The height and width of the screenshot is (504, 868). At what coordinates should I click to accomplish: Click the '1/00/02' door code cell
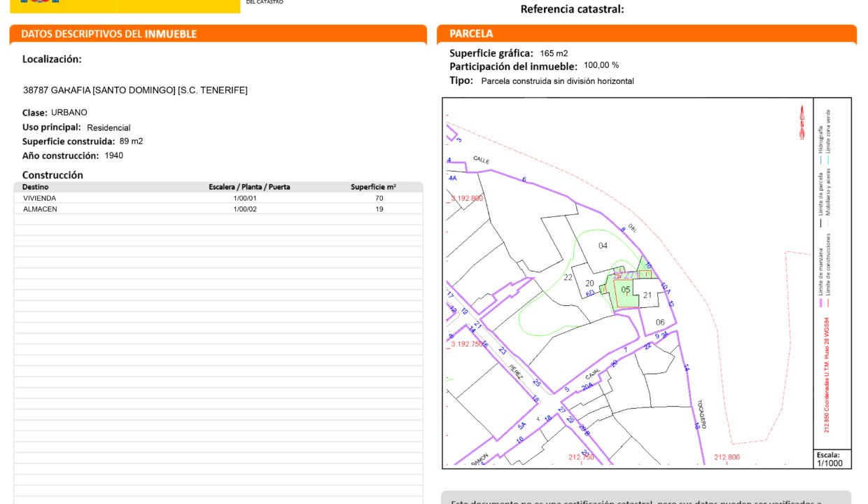tap(245, 209)
